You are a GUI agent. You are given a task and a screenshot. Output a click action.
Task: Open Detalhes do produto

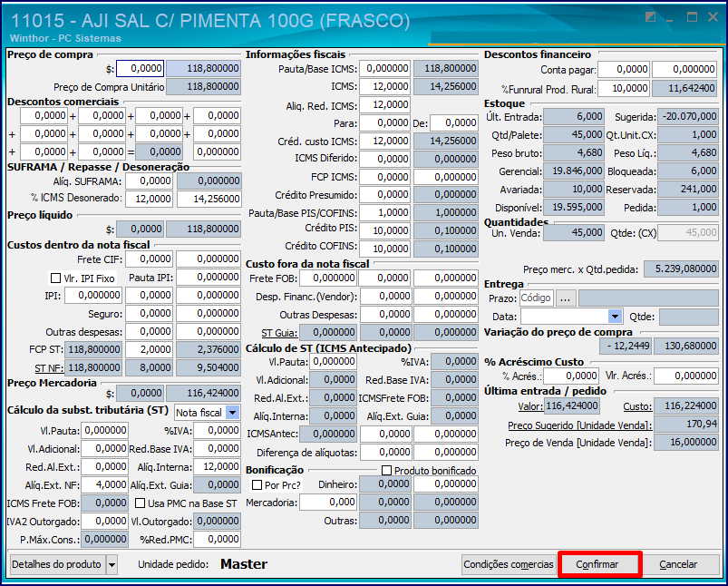(x=57, y=564)
